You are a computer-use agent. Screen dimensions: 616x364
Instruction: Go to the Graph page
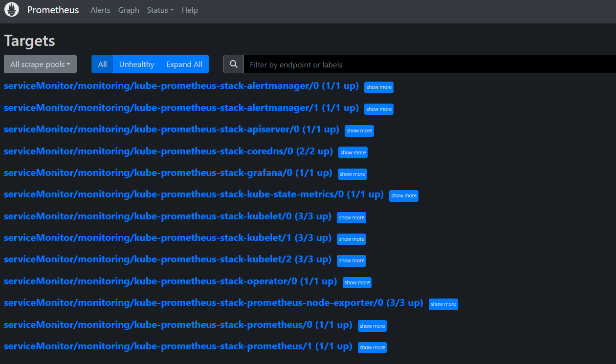point(129,10)
